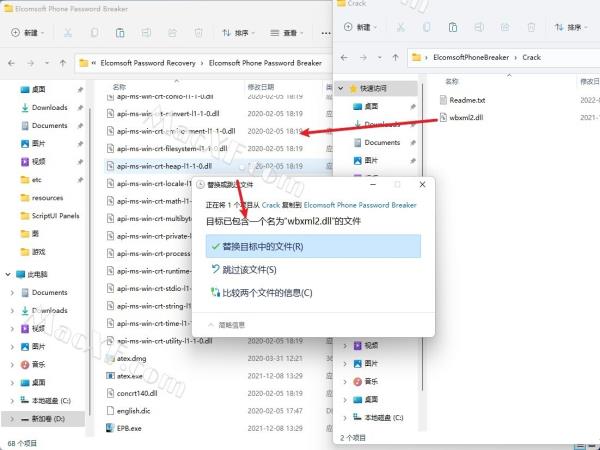The width and height of the screenshot is (600, 450).
Task: Click Elcomsoft Password Recovery breadcrumb segment
Action: 148,63
